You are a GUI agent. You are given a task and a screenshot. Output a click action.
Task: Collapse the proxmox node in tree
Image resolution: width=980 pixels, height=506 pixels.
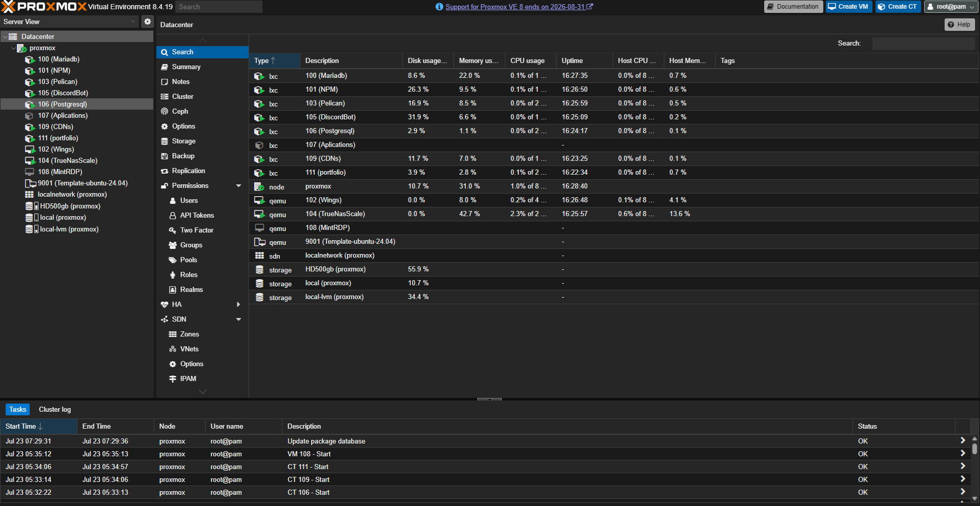[13, 48]
